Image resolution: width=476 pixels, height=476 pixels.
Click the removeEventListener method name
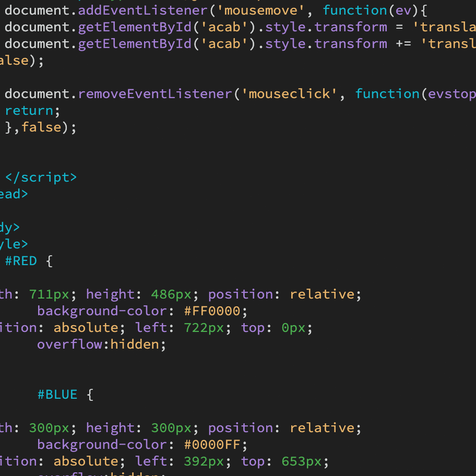click(x=155, y=94)
